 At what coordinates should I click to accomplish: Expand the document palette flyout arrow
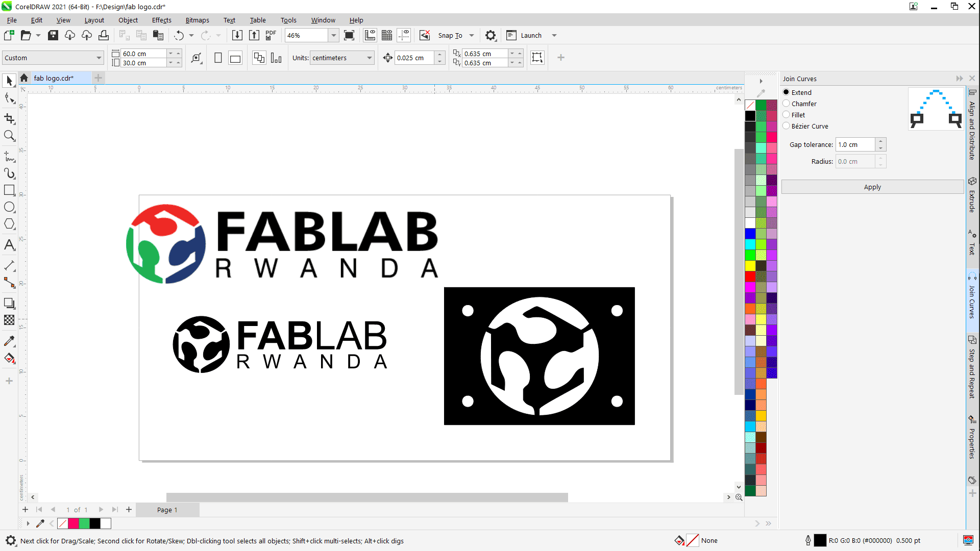pos(28,523)
